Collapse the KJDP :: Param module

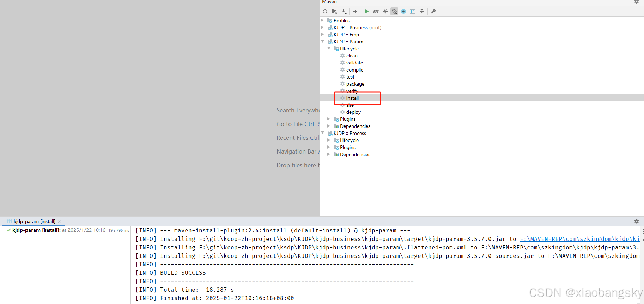click(322, 42)
